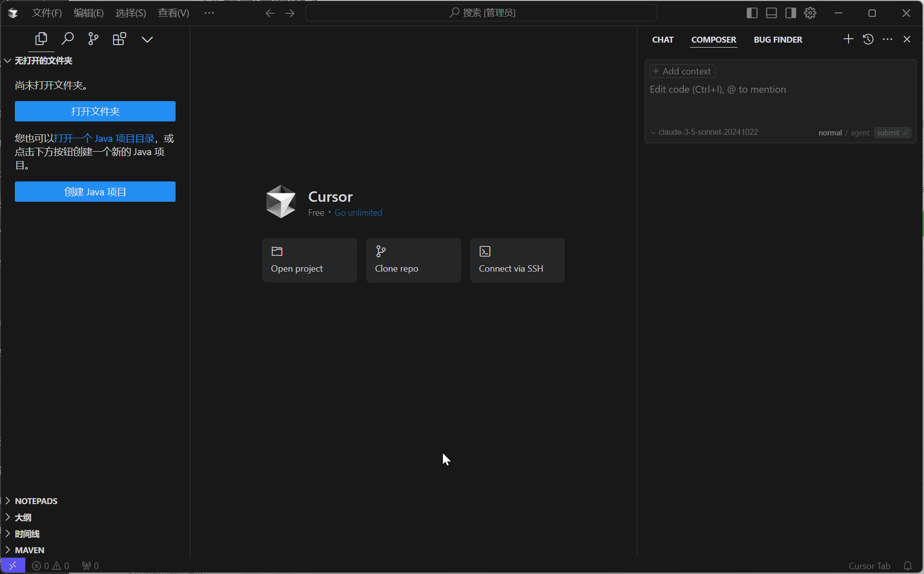Click the 打开文件夹 button

pyautogui.click(x=95, y=112)
